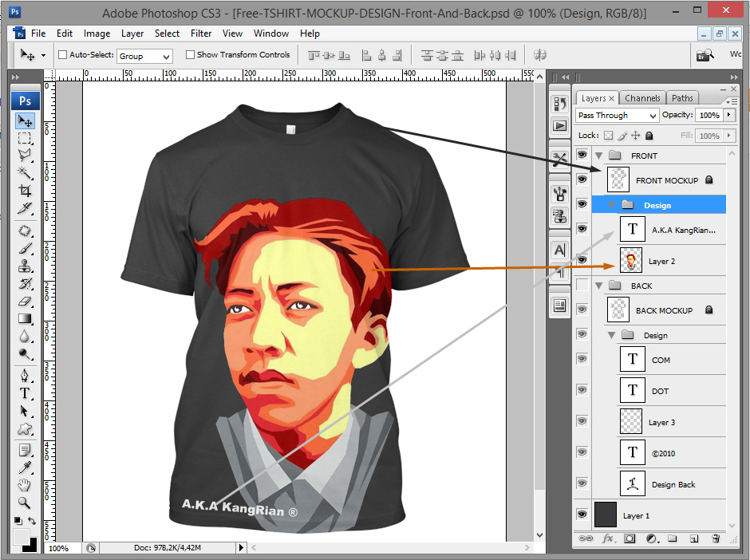This screenshot has width=750, height=560.
Task: Select the Notes tool
Action: point(25,451)
